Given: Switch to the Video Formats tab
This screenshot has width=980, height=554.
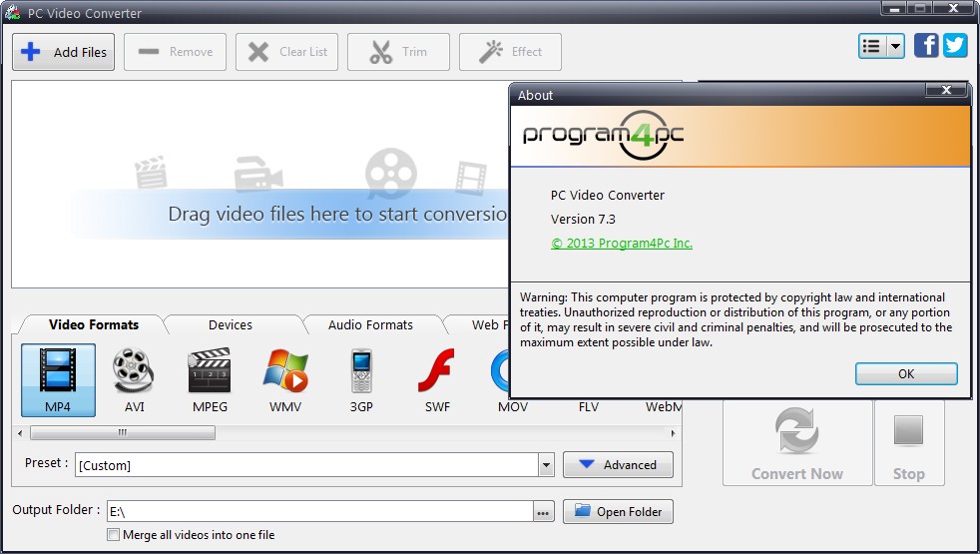Looking at the screenshot, I should tap(94, 325).
